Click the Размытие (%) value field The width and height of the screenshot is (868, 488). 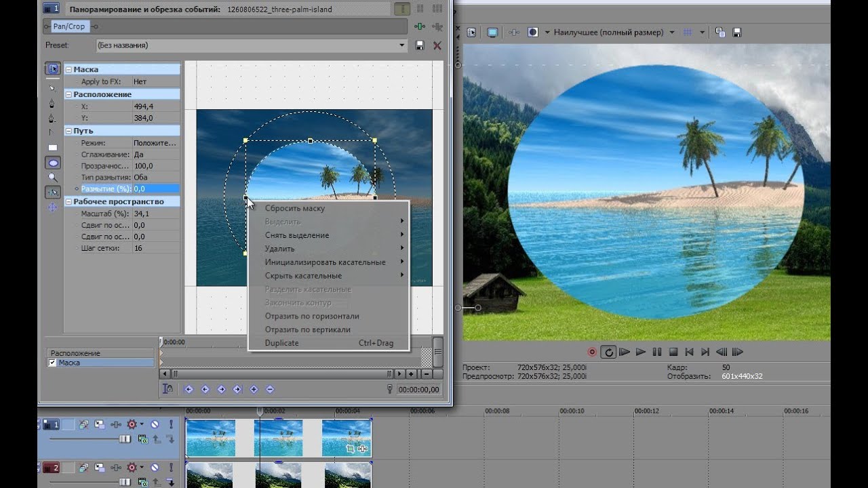point(156,188)
